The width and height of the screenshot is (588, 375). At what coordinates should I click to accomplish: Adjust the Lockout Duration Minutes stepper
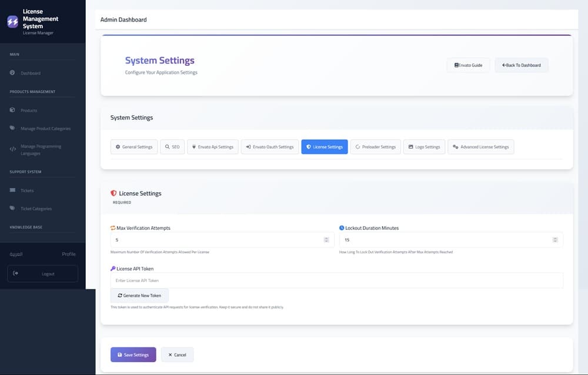(555, 240)
